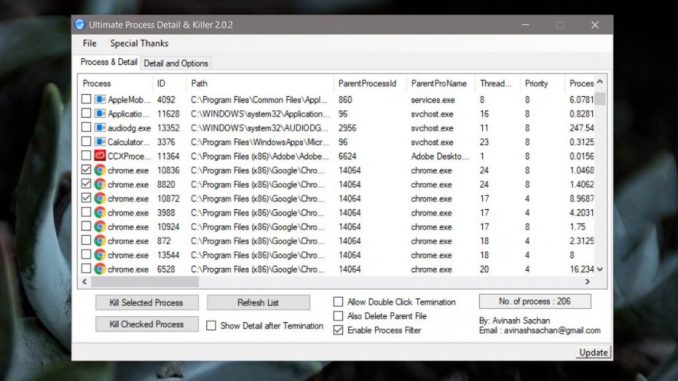
Task: Click the No. of process : 206 button
Action: pyautogui.click(x=535, y=301)
